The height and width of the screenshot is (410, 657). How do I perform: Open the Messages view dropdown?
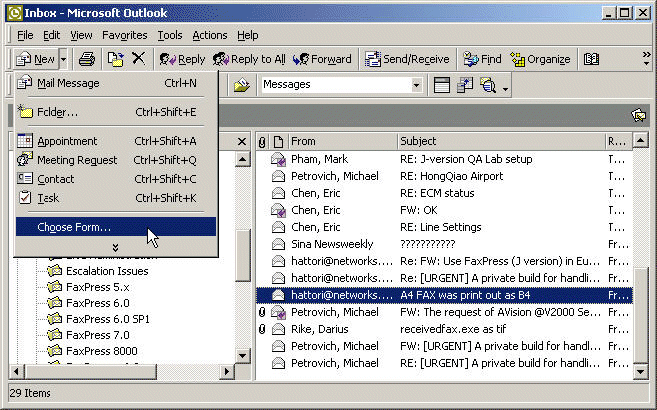click(416, 86)
